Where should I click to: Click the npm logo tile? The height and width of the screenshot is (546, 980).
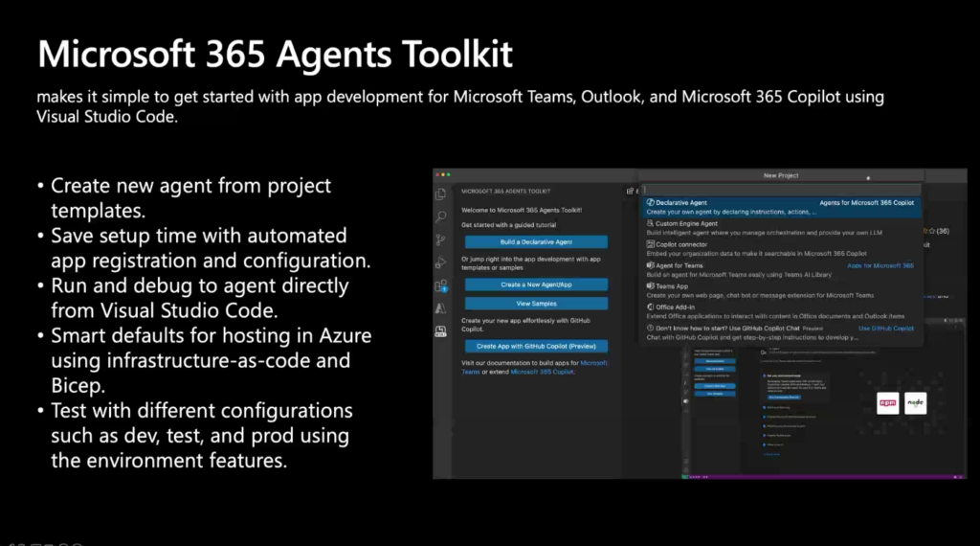pyautogui.click(x=887, y=403)
